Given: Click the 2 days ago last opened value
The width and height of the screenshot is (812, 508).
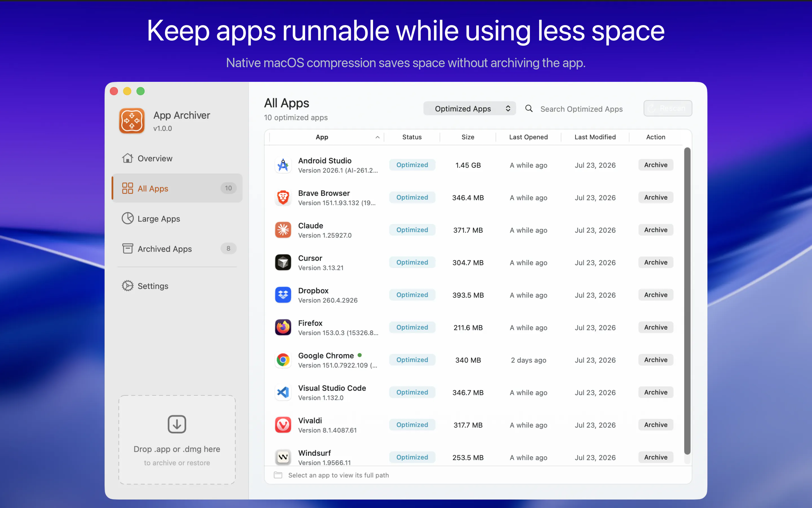Looking at the screenshot, I should click(528, 360).
